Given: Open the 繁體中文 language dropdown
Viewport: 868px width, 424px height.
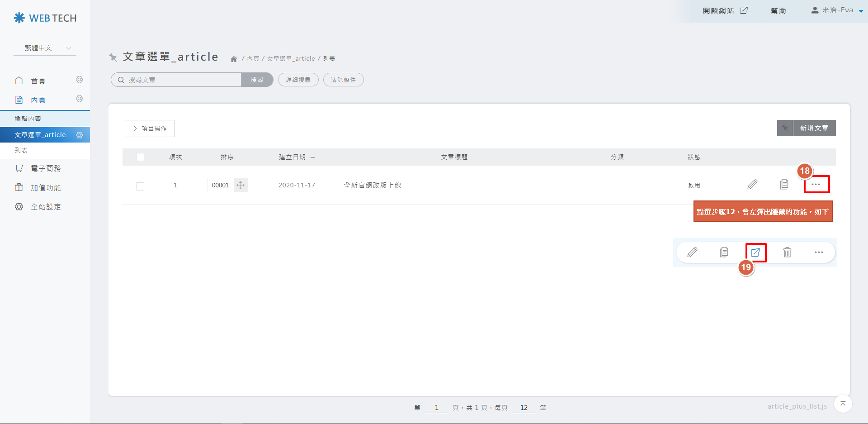Looking at the screenshot, I should [45, 48].
